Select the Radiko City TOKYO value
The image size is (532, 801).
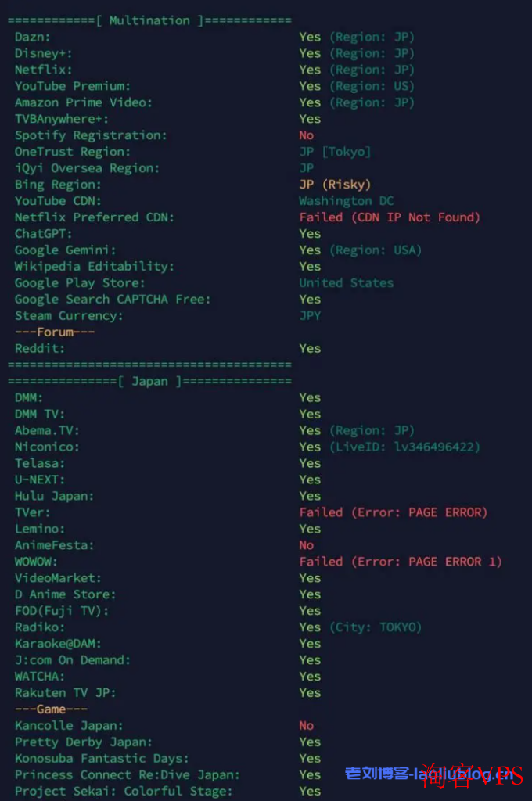click(375, 627)
